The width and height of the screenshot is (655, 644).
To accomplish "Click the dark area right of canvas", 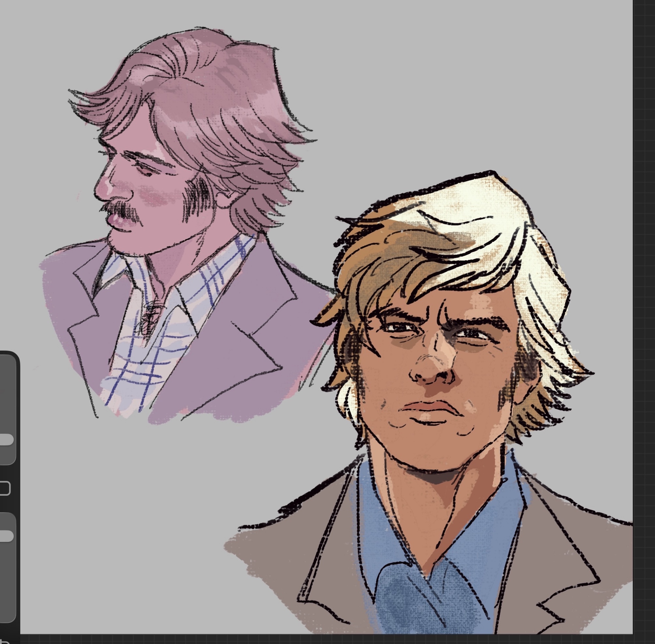I will click(x=644, y=304).
